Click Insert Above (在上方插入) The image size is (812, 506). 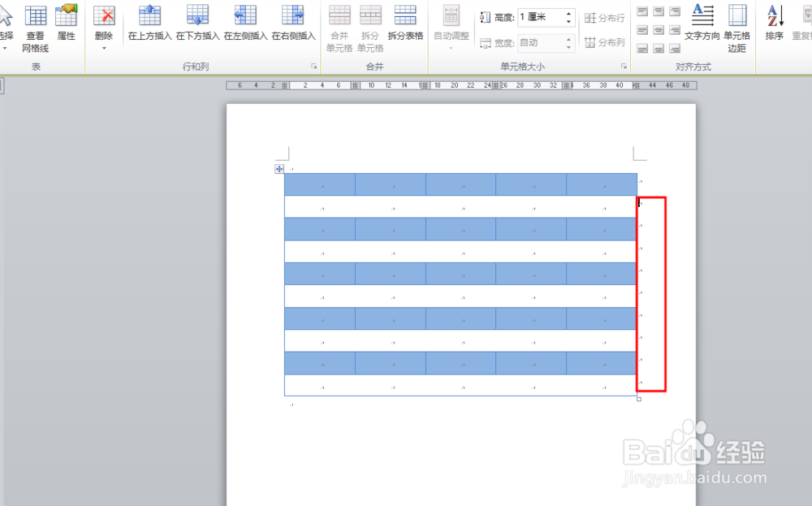coord(149,23)
